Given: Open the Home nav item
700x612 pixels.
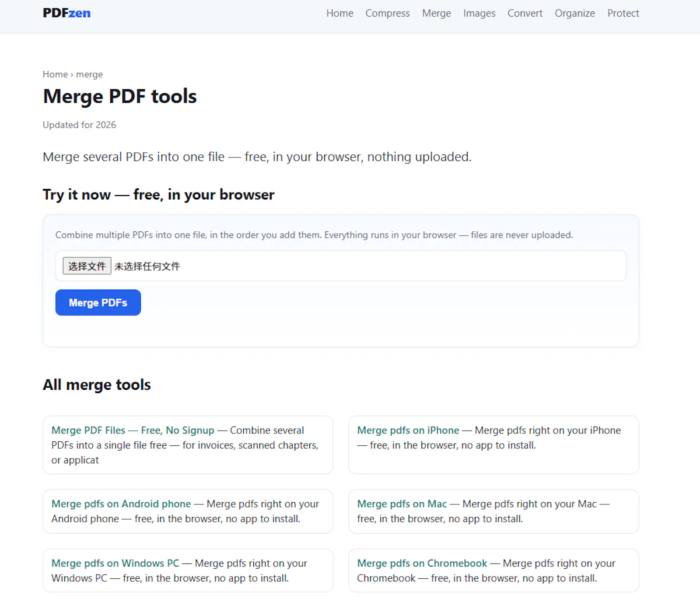Looking at the screenshot, I should click(339, 13).
